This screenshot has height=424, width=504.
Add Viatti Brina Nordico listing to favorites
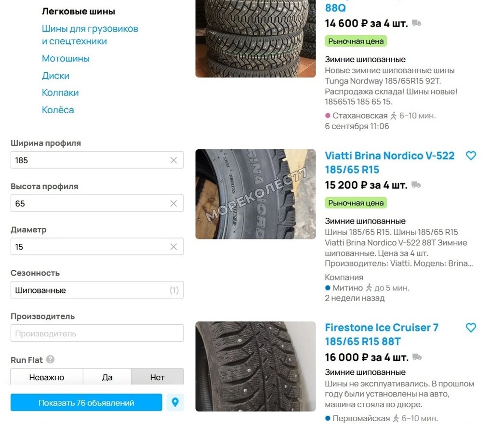click(471, 156)
